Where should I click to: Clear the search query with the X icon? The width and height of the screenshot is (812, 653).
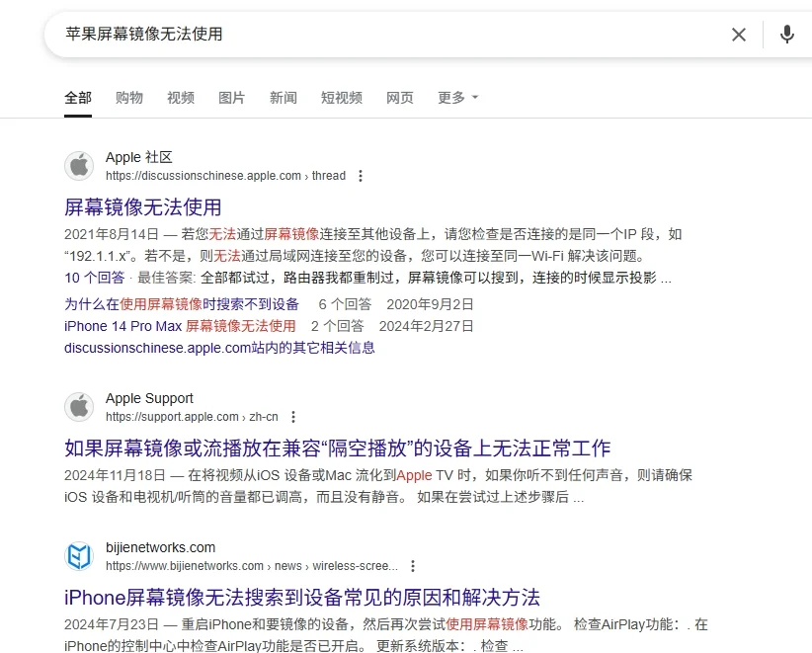coord(739,34)
